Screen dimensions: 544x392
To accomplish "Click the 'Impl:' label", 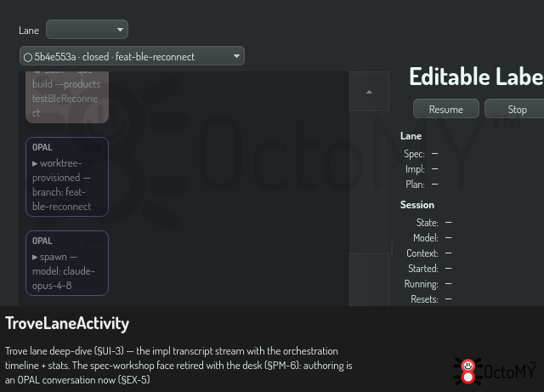I will 415,169.
